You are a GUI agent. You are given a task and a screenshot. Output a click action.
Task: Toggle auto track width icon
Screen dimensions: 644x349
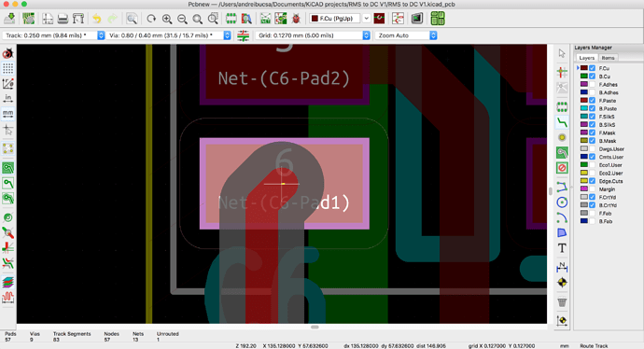pyautogui.click(x=244, y=35)
